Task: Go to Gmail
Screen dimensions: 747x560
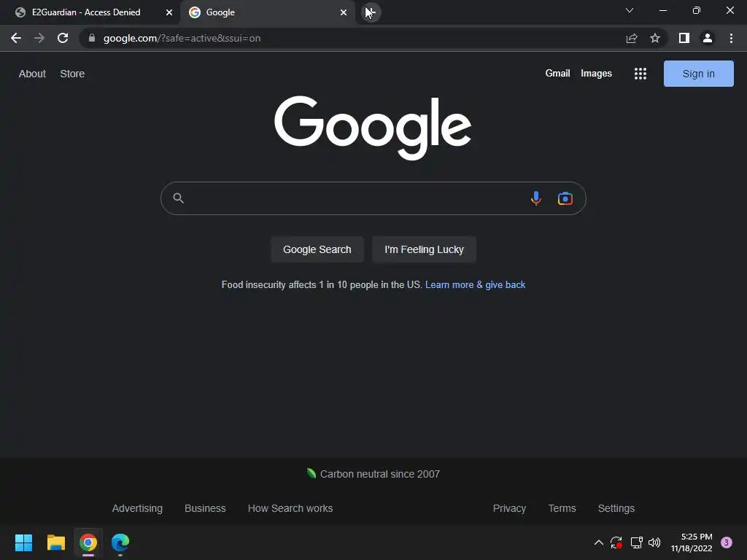Action: [557, 74]
